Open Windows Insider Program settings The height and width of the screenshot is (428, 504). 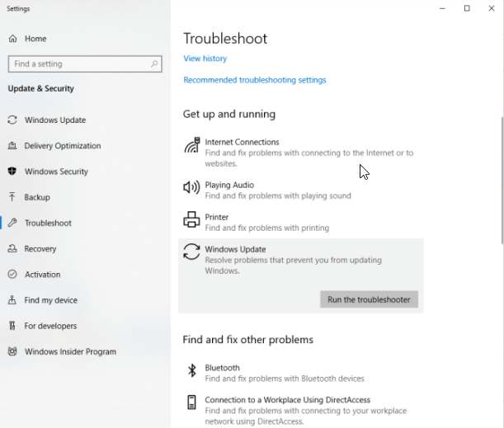point(70,351)
